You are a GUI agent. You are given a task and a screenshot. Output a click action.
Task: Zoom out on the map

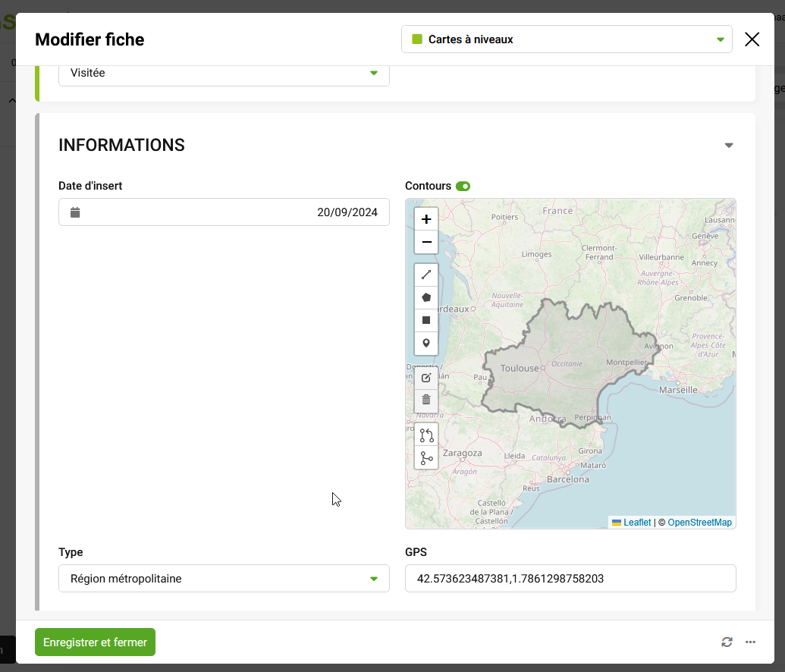[x=426, y=242]
